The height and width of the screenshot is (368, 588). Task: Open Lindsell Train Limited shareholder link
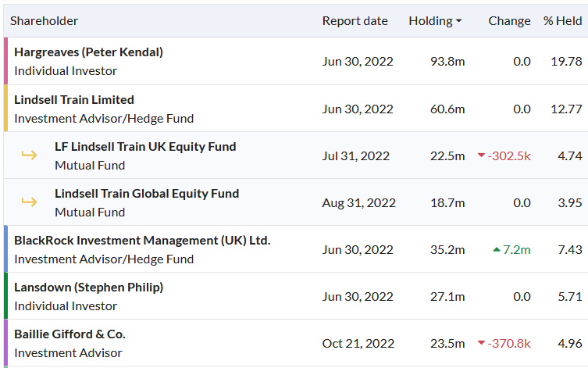click(x=74, y=99)
